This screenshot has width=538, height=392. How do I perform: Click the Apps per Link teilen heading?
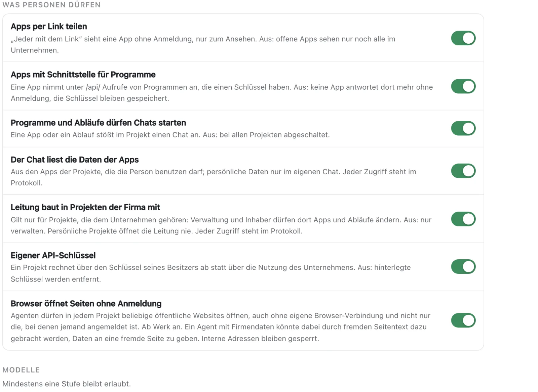click(x=49, y=27)
